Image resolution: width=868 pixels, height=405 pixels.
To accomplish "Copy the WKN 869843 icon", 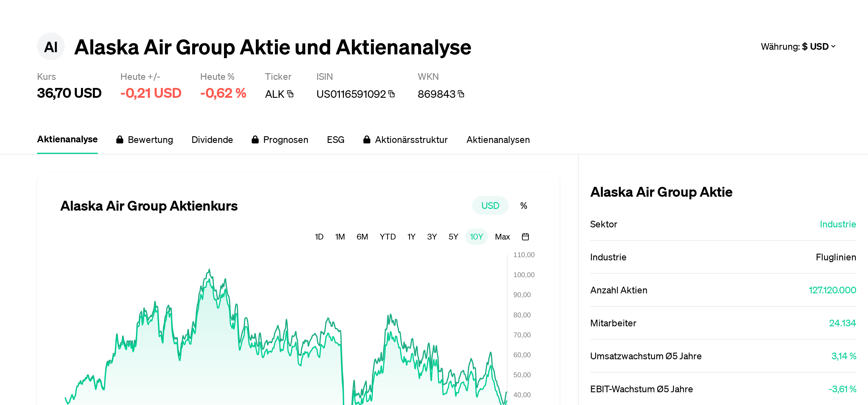I will tap(461, 94).
